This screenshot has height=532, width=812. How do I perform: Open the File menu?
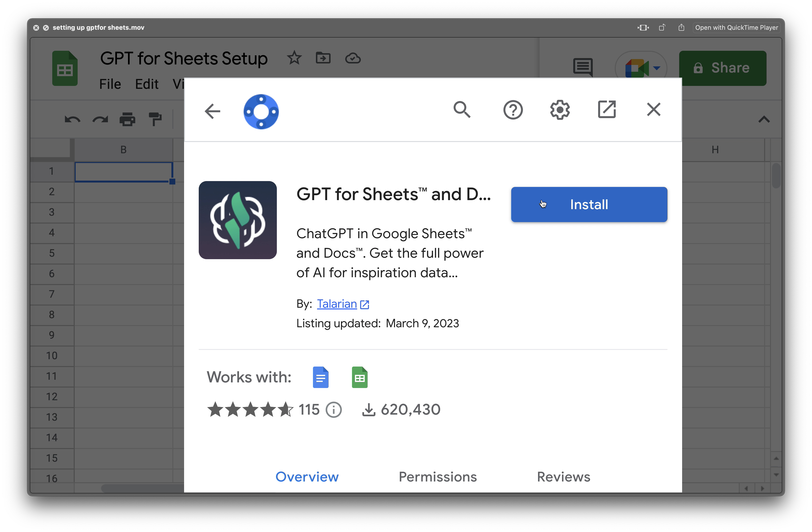(110, 84)
